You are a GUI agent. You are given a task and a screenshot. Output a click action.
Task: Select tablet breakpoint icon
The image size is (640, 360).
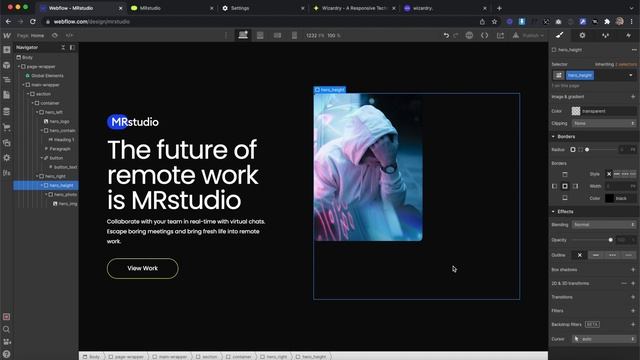point(260,36)
